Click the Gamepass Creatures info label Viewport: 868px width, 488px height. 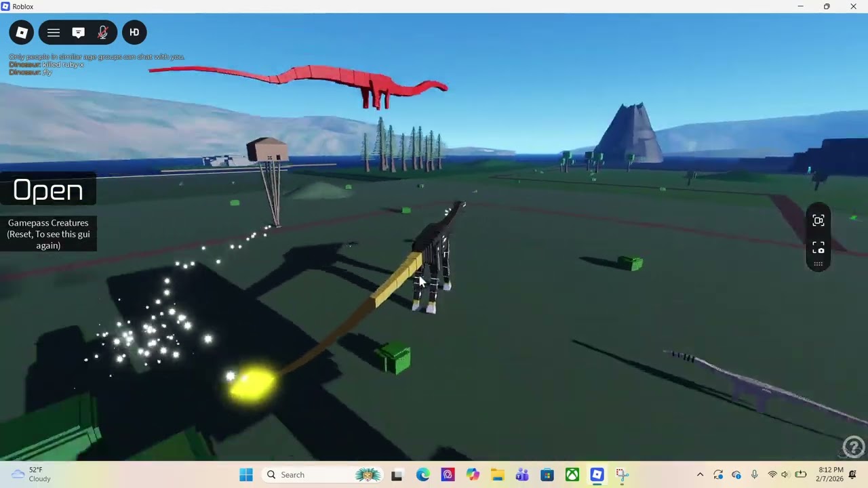(48, 234)
